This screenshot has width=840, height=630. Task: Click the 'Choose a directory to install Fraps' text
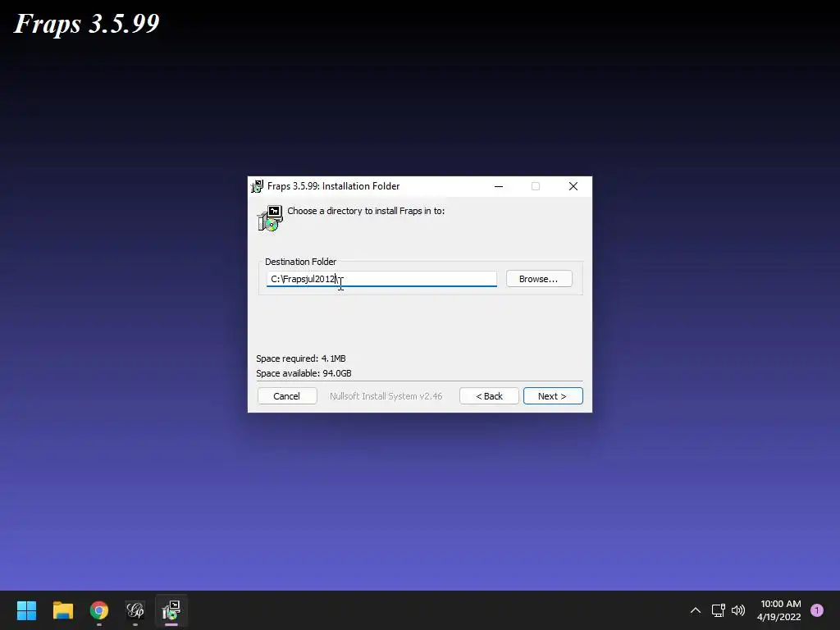click(366, 211)
